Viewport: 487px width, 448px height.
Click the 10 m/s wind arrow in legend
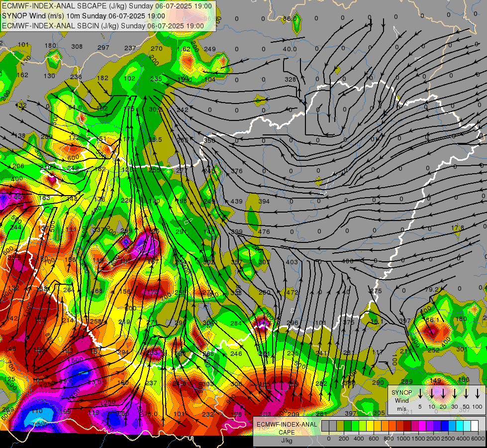pos(432,394)
